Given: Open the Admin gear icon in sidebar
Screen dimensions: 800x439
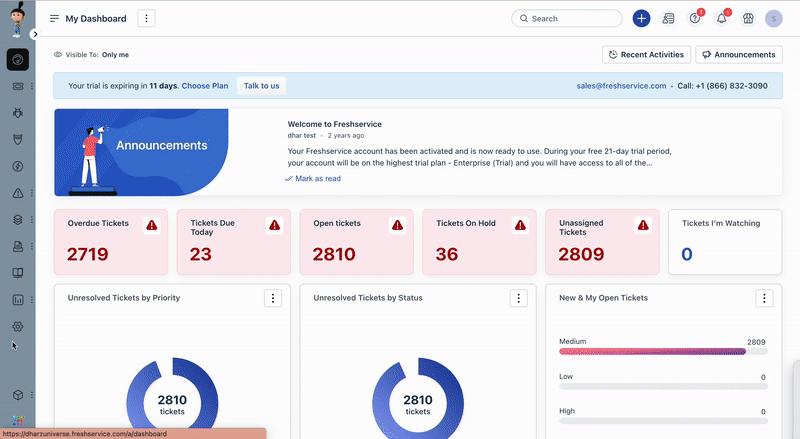Looking at the screenshot, I should tap(18, 326).
